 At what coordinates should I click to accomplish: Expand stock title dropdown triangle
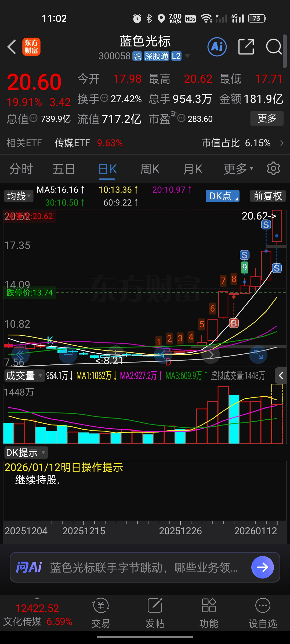(x=187, y=56)
